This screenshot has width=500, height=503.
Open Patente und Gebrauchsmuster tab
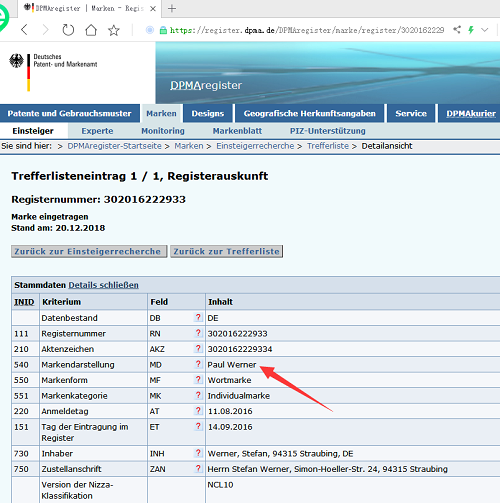click(69, 114)
